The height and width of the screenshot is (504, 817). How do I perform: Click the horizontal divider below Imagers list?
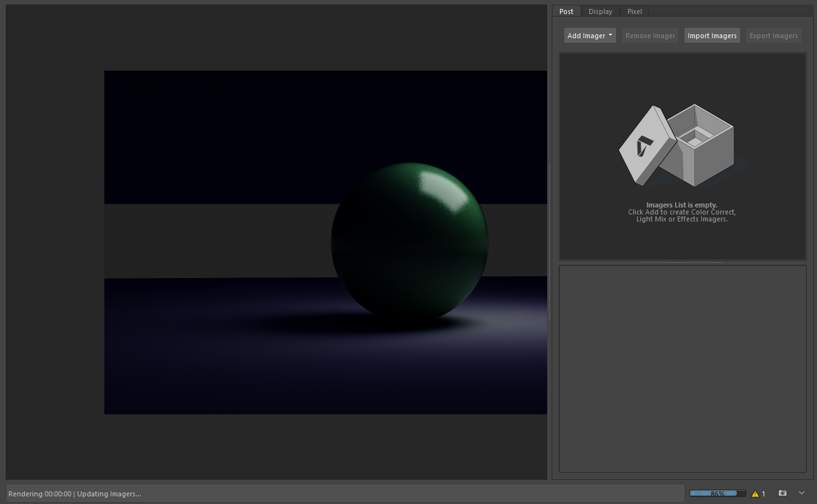pos(682,262)
